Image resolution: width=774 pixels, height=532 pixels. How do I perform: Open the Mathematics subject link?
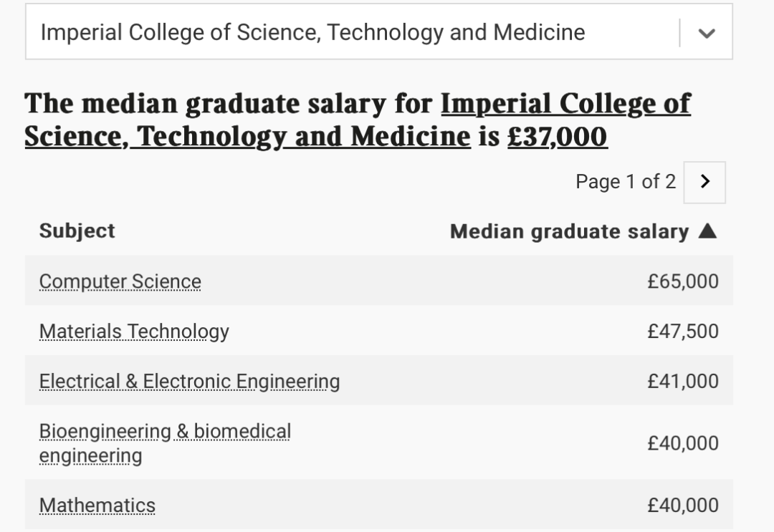click(97, 506)
